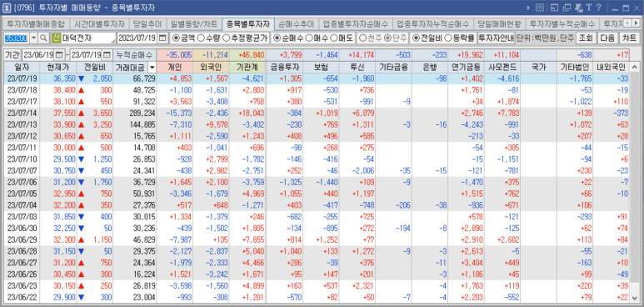Select the 순매수 radio button

coord(277,38)
